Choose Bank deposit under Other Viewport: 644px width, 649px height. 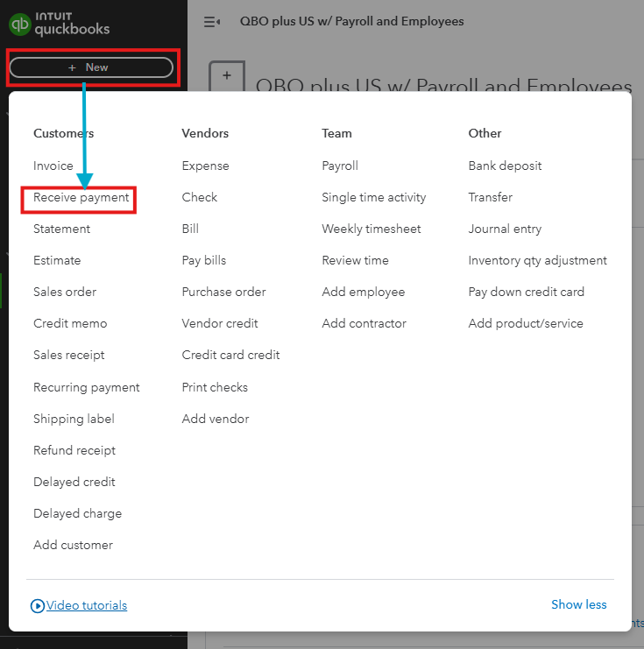pos(505,166)
